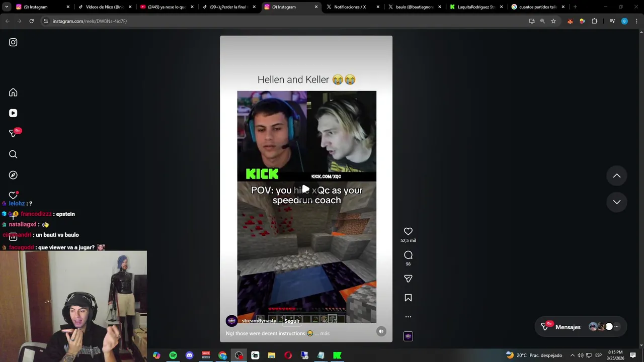Open the Chrome profile avatar
Image resolution: width=644 pixels, height=362 pixels.
(624, 21)
